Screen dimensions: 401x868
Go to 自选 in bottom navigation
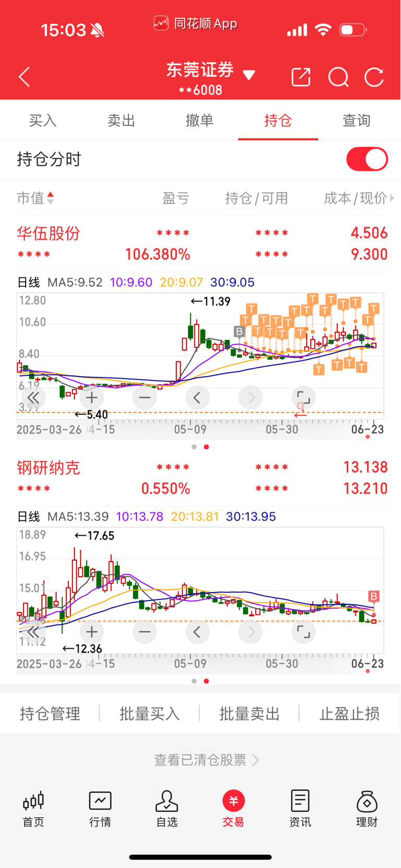[167, 809]
